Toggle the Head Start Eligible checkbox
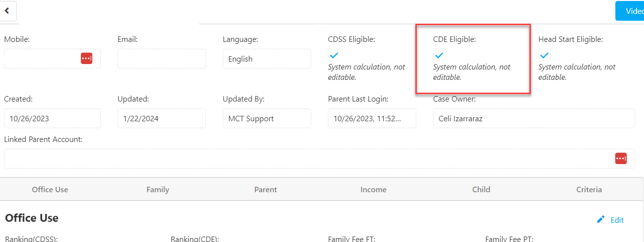 544,55
